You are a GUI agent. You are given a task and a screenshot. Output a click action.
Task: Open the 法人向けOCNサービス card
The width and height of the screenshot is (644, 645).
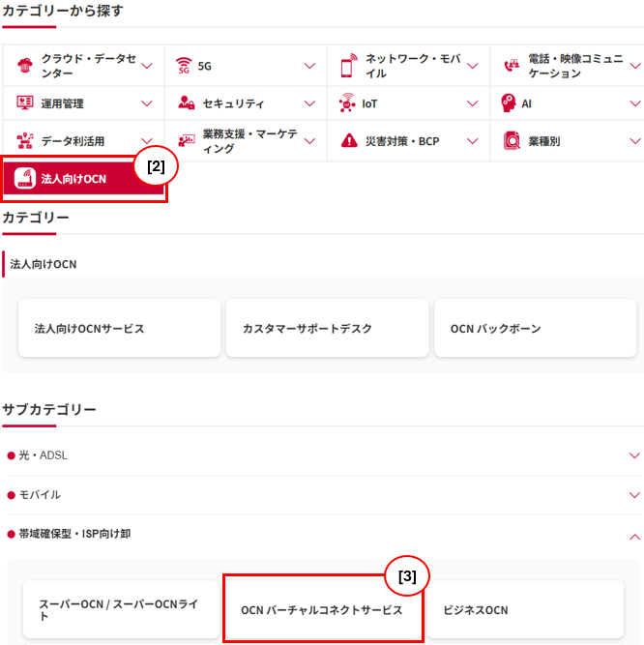coord(119,328)
